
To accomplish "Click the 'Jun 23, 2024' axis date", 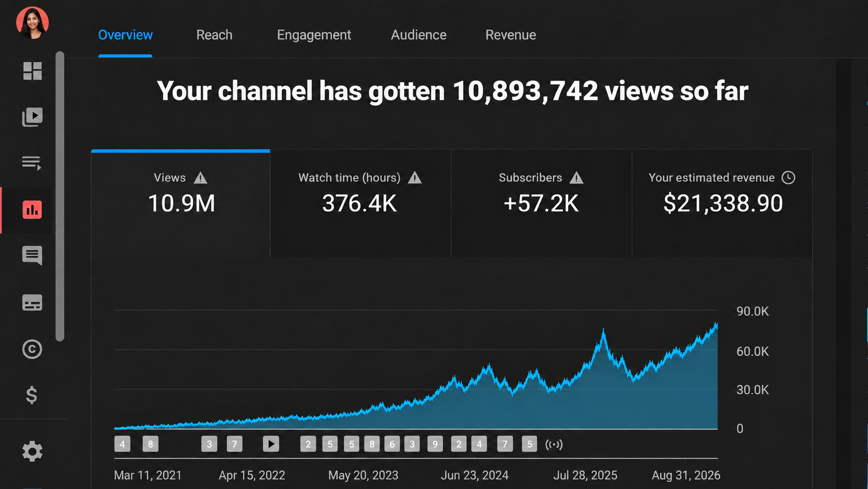I will pyautogui.click(x=475, y=475).
